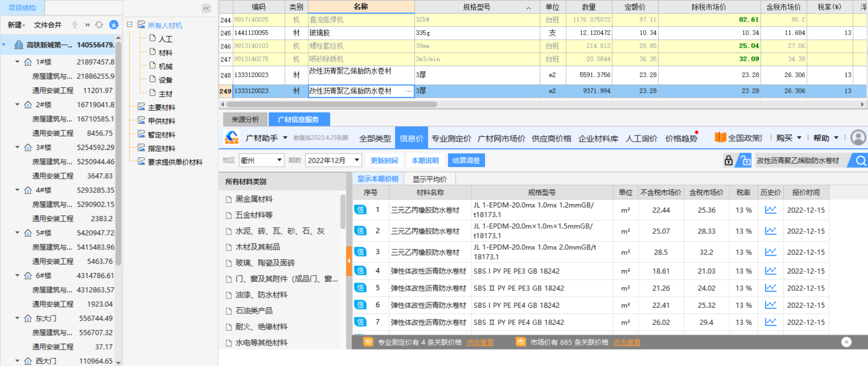Close the bottom notification bar

click(846, 342)
